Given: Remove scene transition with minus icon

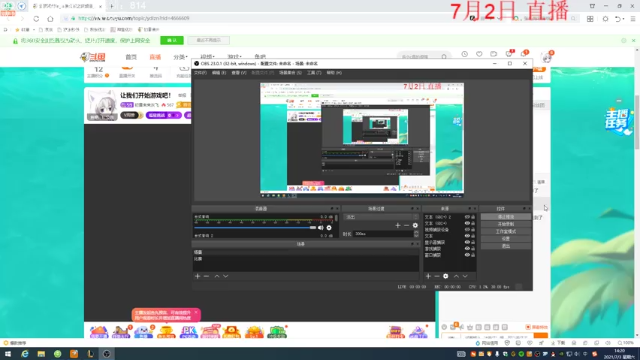Looking at the screenshot, I should pyautogui.click(x=407, y=225).
